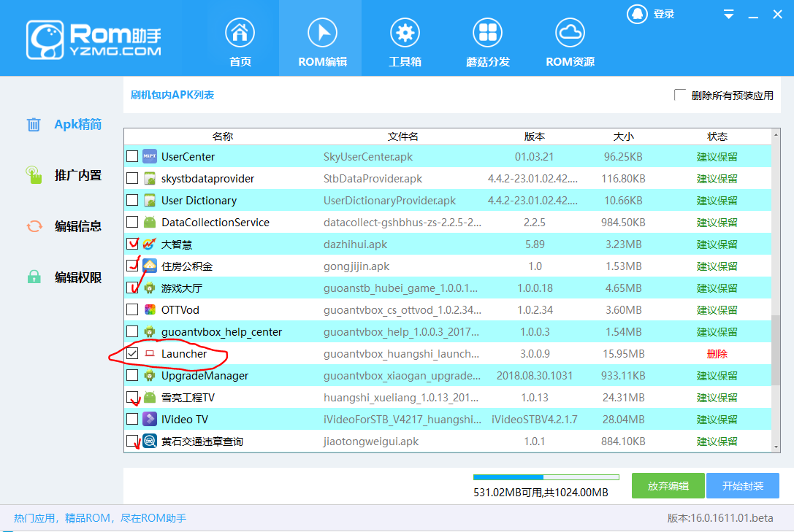Screen dimensions: 794x532
Task: Click the User Dictionary app icon
Action: tap(150, 200)
